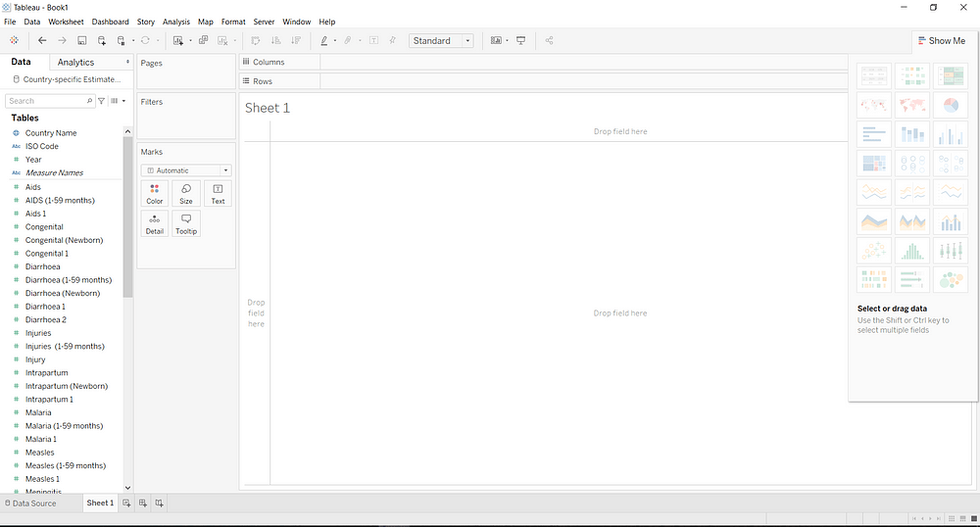Click the Country Name field
This screenshot has width=980, height=527.
[x=51, y=133]
